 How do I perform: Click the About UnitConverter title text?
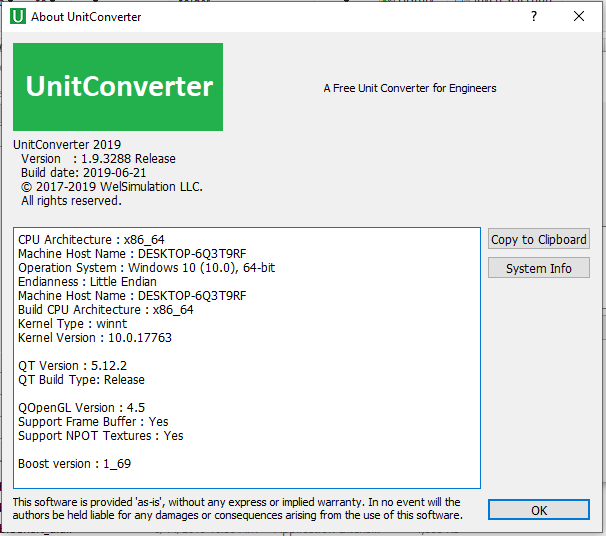click(x=86, y=17)
